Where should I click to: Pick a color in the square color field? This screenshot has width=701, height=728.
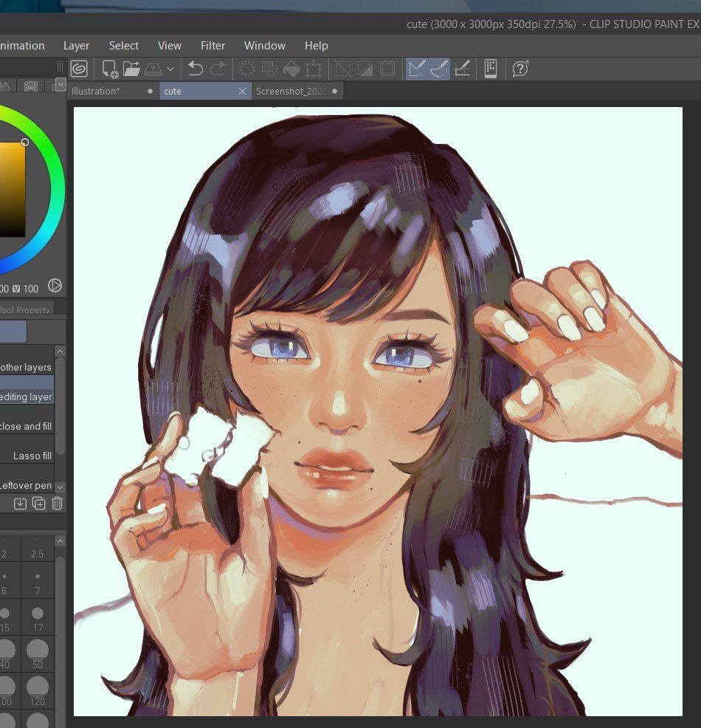pyautogui.click(x=12, y=190)
